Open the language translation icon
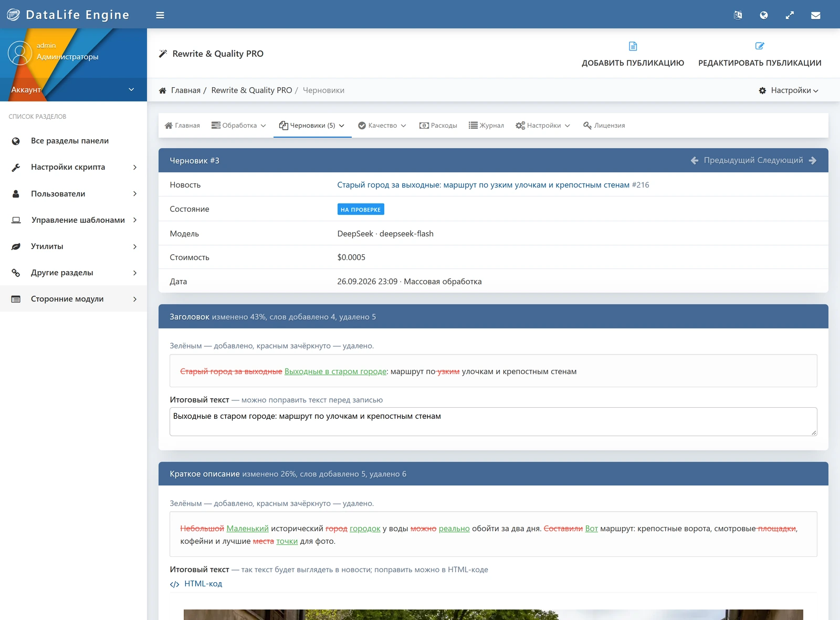The image size is (840, 620). 738,15
